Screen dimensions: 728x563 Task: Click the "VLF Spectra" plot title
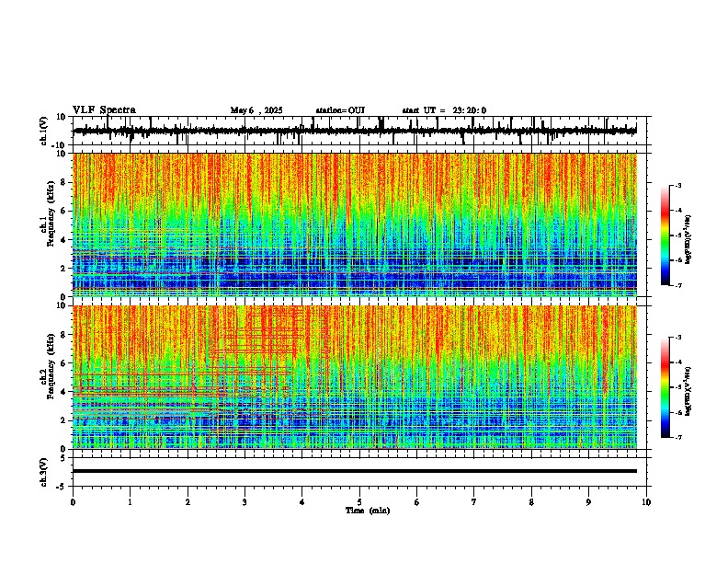click(104, 110)
